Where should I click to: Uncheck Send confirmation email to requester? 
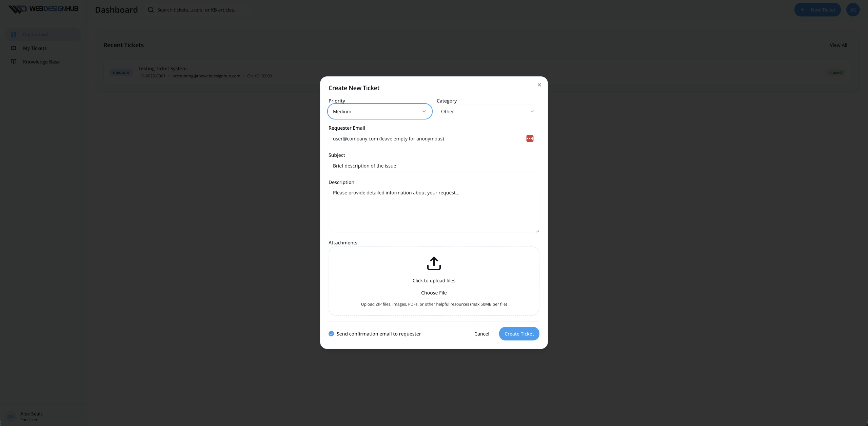(x=331, y=334)
